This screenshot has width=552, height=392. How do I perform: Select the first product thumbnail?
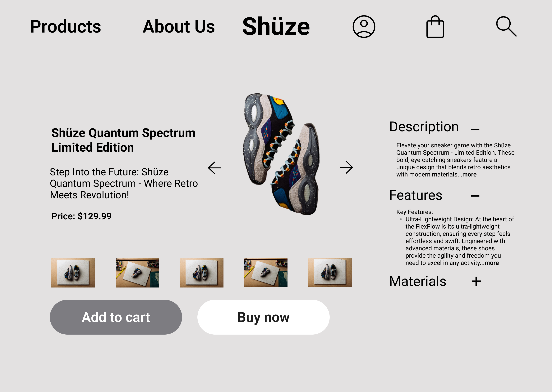coord(73,273)
